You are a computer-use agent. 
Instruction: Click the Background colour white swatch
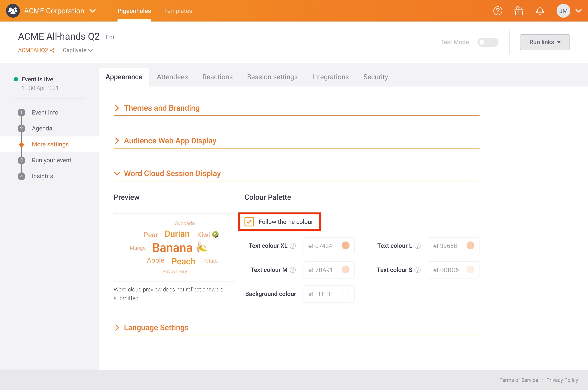(x=345, y=294)
